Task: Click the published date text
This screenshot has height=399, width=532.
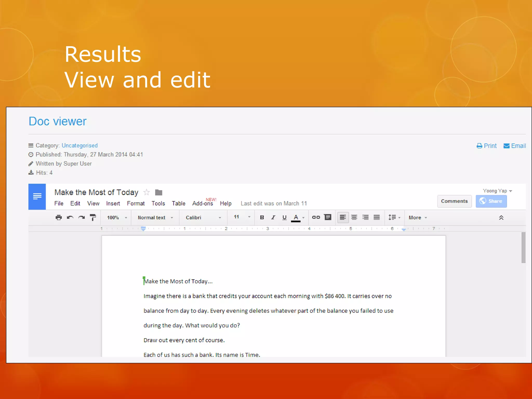Action: (89, 155)
